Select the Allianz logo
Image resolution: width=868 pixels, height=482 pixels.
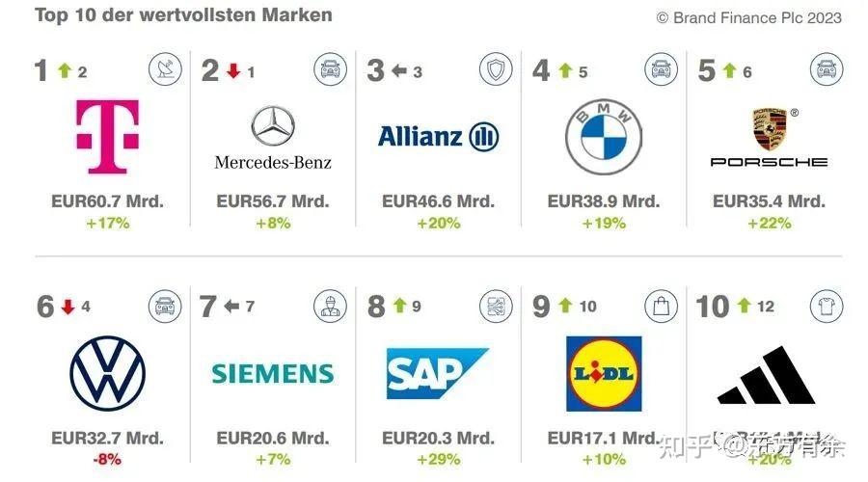[438, 137]
